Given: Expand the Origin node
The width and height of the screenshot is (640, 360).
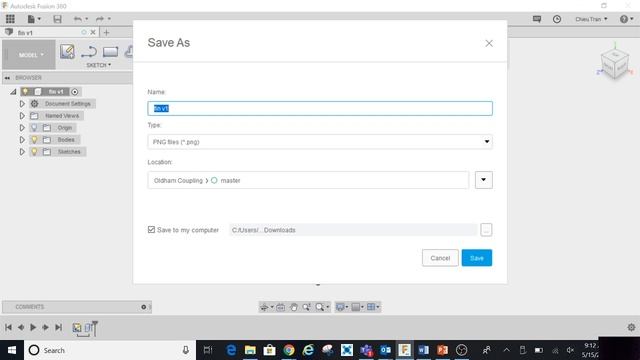Looking at the screenshot, I should point(22,128).
